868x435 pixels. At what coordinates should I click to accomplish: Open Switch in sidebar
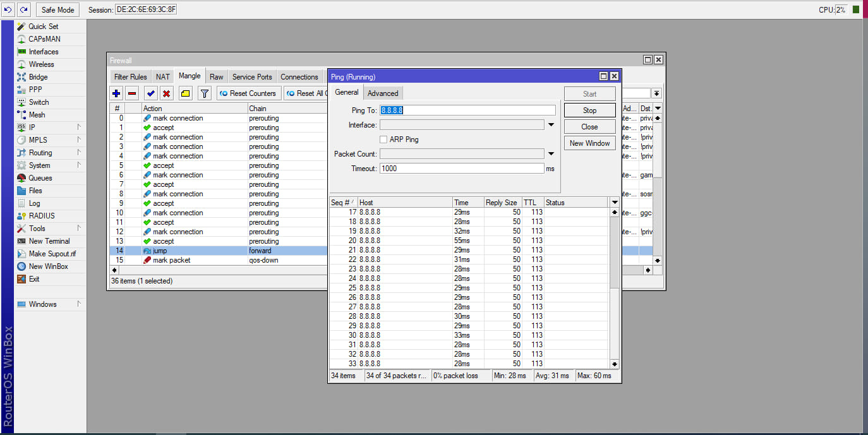[x=39, y=102]
